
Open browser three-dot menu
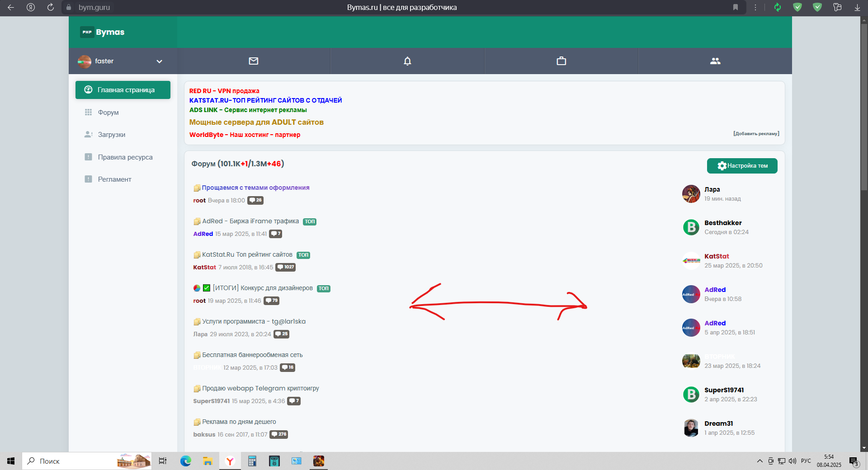point(755,7)
